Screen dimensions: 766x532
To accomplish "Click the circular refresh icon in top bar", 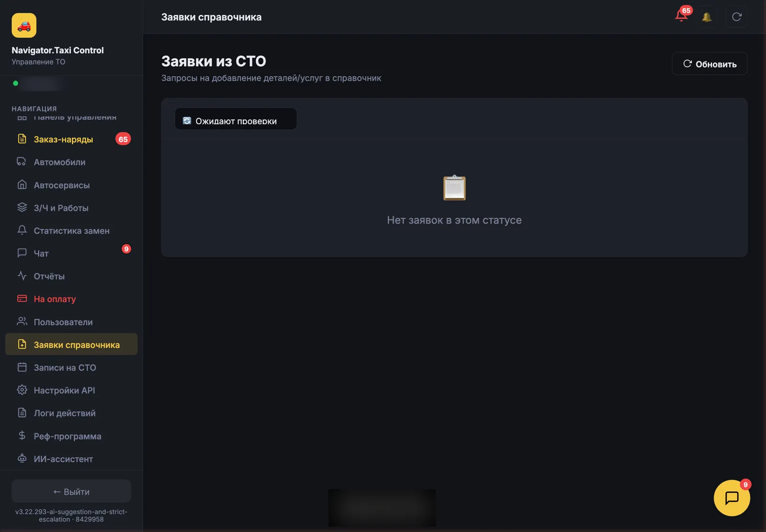I will point(737,17).
